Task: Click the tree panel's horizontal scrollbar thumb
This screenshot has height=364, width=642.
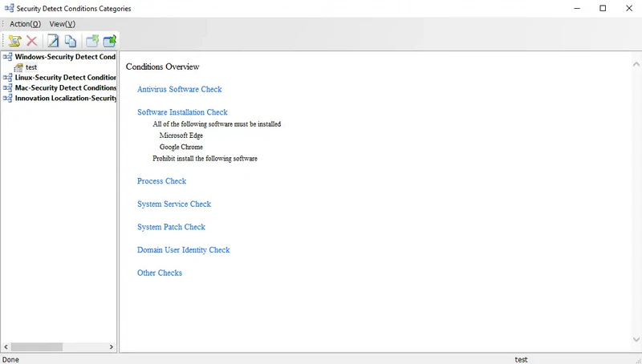Action: (x=37, y=347)
